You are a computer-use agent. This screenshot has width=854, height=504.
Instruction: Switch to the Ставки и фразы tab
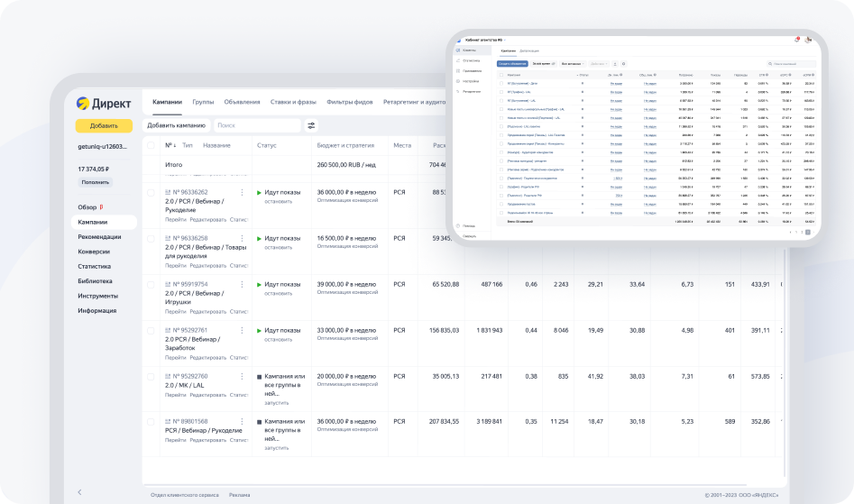293,102
